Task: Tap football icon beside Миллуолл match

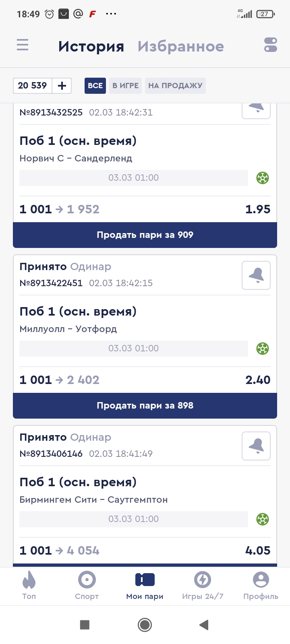Action: click(x=263, y=349)
